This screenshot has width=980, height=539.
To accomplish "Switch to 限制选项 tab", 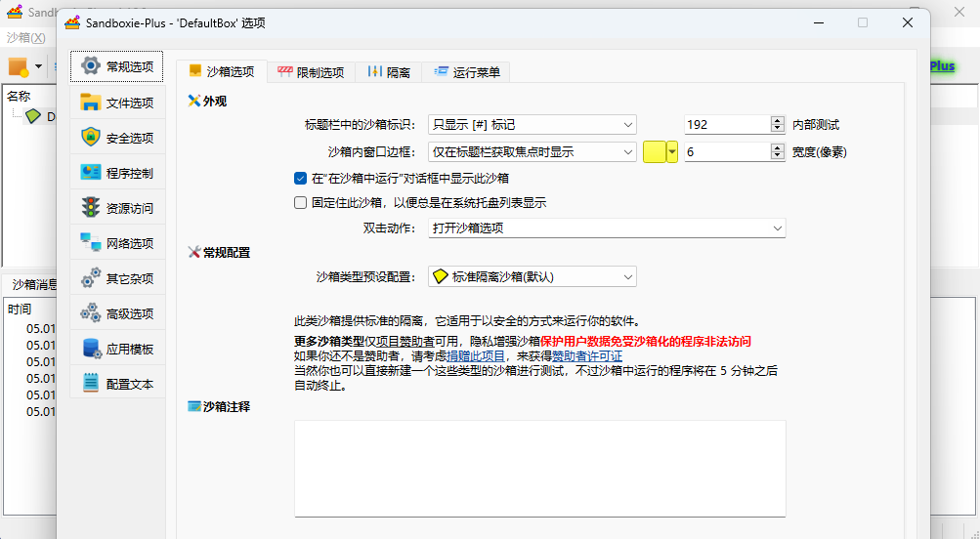I will point(311,72).
